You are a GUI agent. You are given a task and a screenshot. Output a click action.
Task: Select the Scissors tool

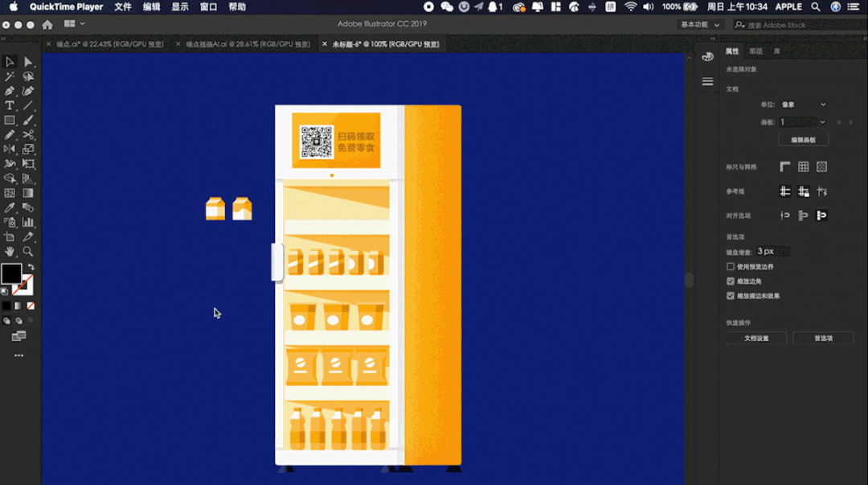click(x=27, y=134)
